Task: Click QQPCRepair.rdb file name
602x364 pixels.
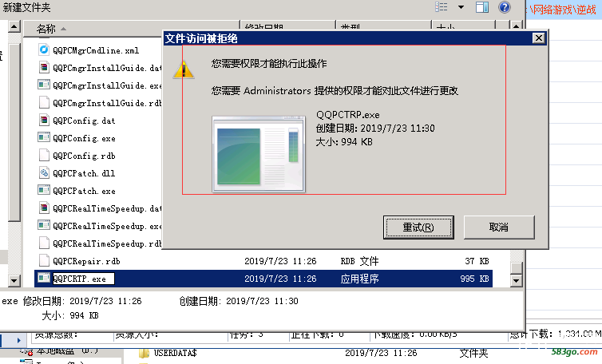Action: [x=86, y=261]
